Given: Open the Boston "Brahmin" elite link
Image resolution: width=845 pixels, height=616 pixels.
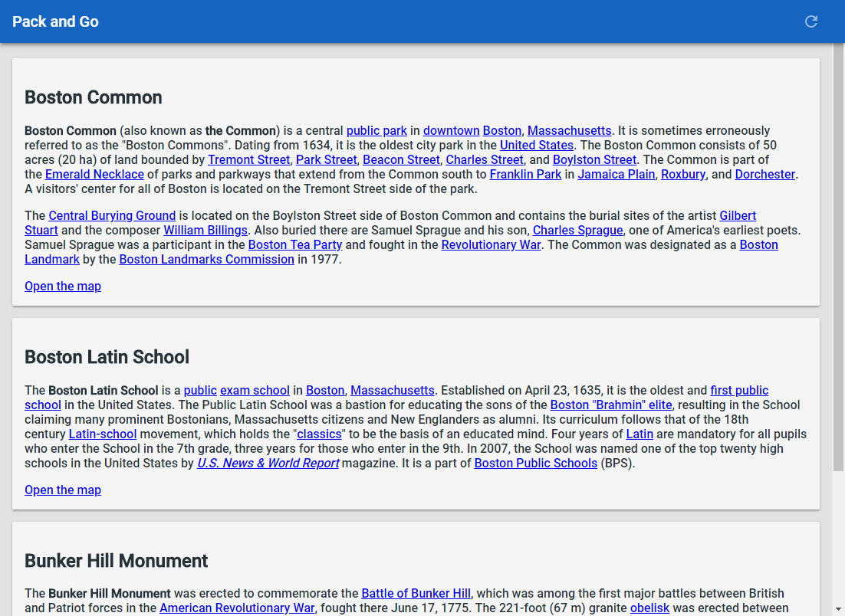Looking at the screenshot, I should pyautogui.click(x=611, y=405).
